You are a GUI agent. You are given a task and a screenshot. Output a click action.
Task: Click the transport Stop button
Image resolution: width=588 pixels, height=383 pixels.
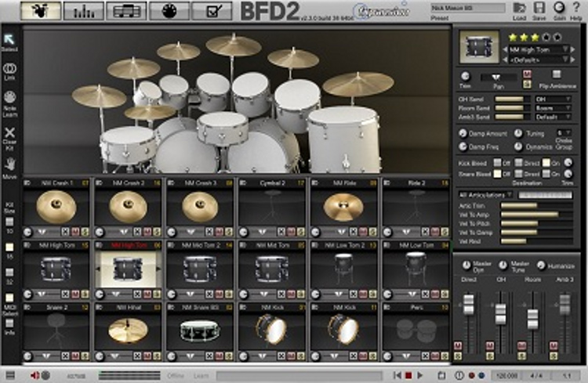(408, 374)
